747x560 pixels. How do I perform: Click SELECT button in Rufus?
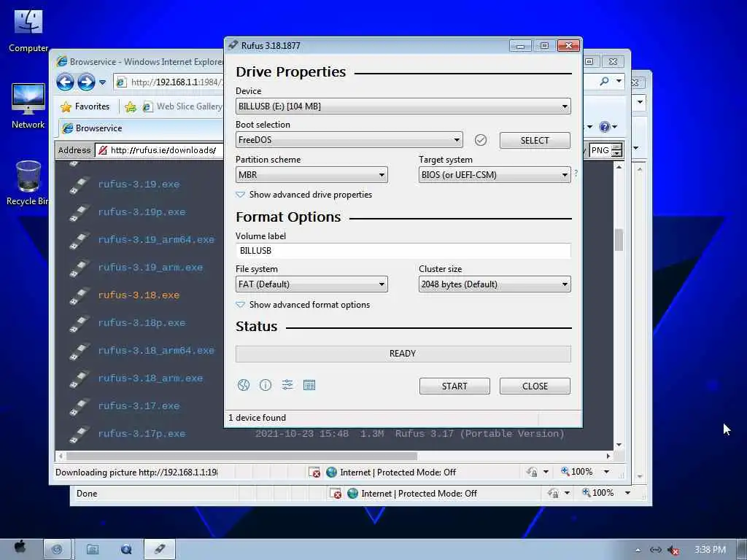click(535, 141)
